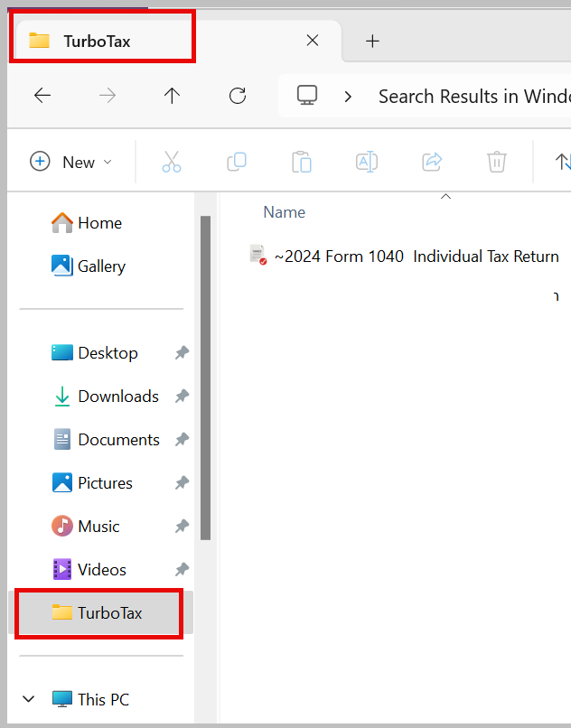Click the address bar breadcrumb chevron
Image resolution: width=571 pixels, height=728 pixels.
click(348, 96)
